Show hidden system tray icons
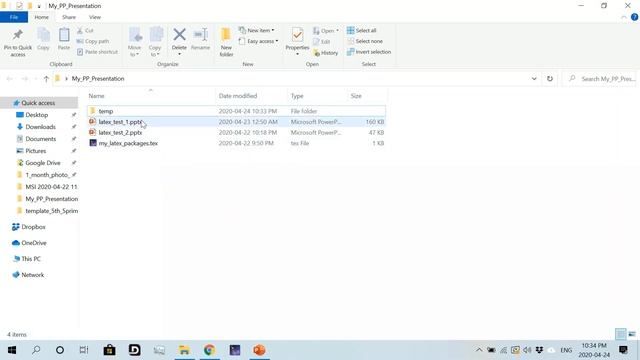Screen dimensions: 640x360 click(x=479, y=350)
